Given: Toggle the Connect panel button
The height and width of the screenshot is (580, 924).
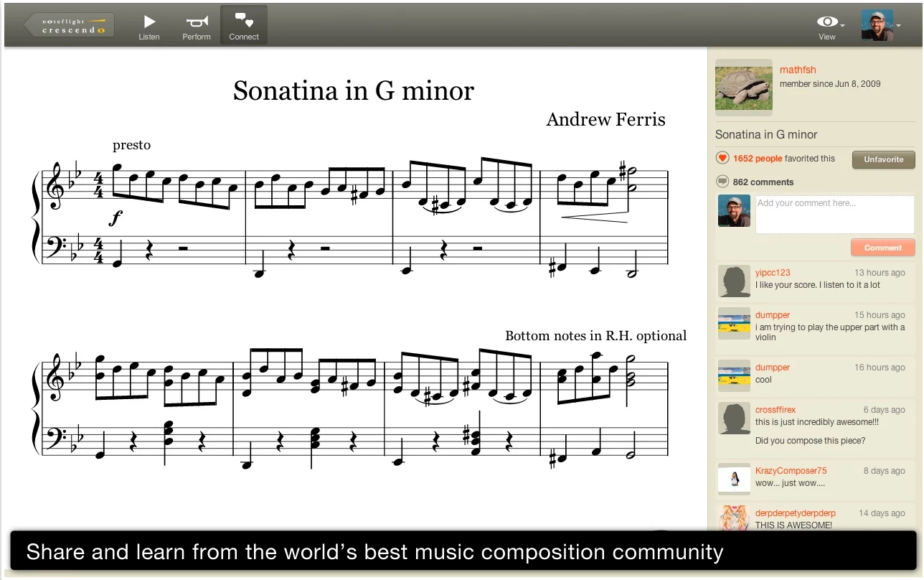Looking at the screenshot, I should (244, 26).
